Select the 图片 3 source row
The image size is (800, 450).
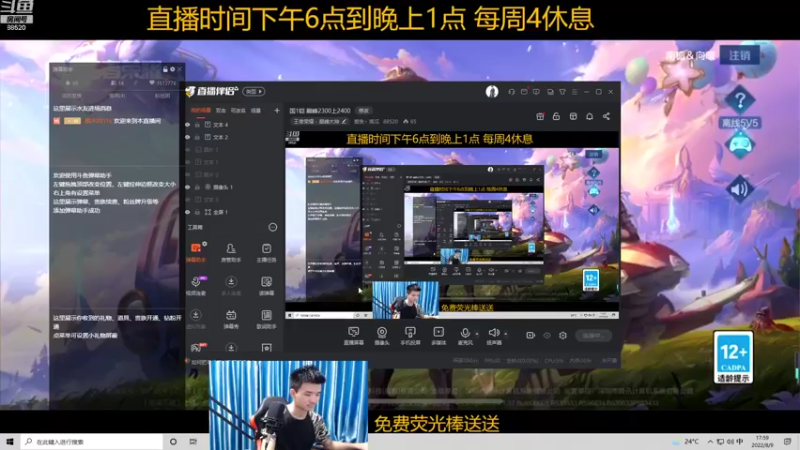coord(233,149)
